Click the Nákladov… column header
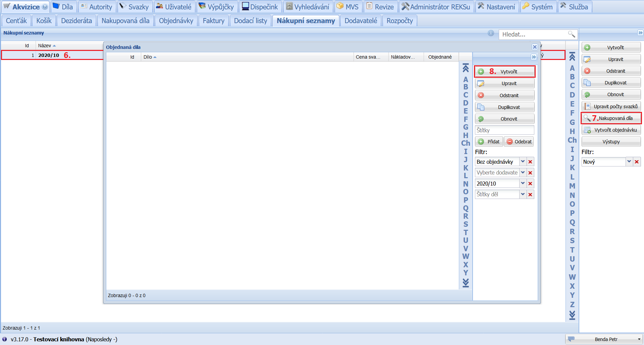This screenshot has width=644, height=345. point(406,57)
